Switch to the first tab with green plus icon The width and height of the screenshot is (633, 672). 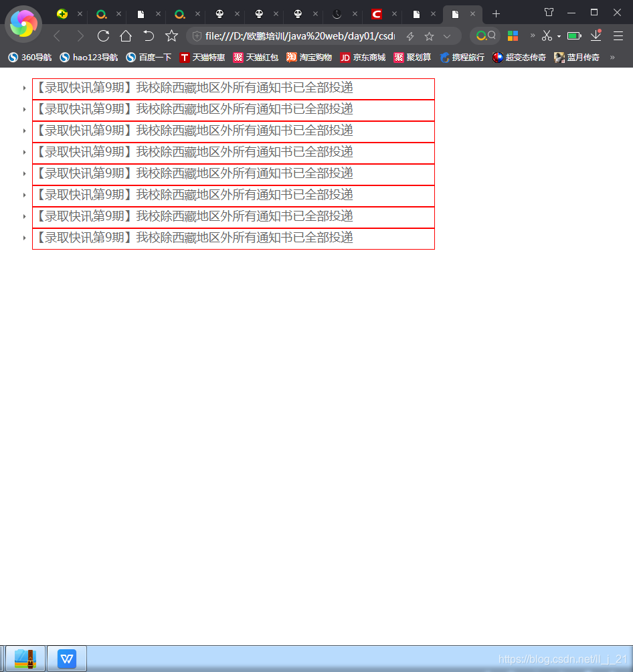pyautogui.click(x=62, y=14)
